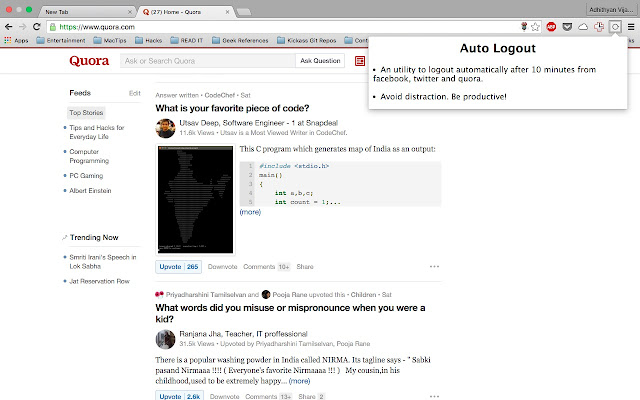
Task: Click Utsav Deep's profile picture
Action: coord(165,128)
